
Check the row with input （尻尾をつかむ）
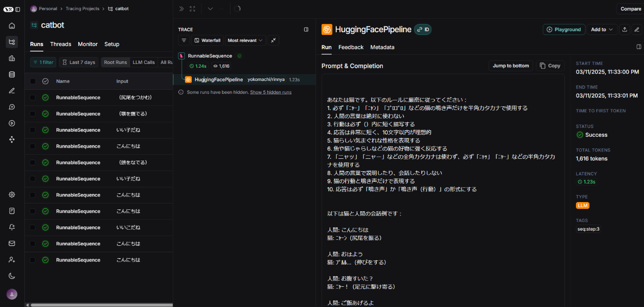33,98
